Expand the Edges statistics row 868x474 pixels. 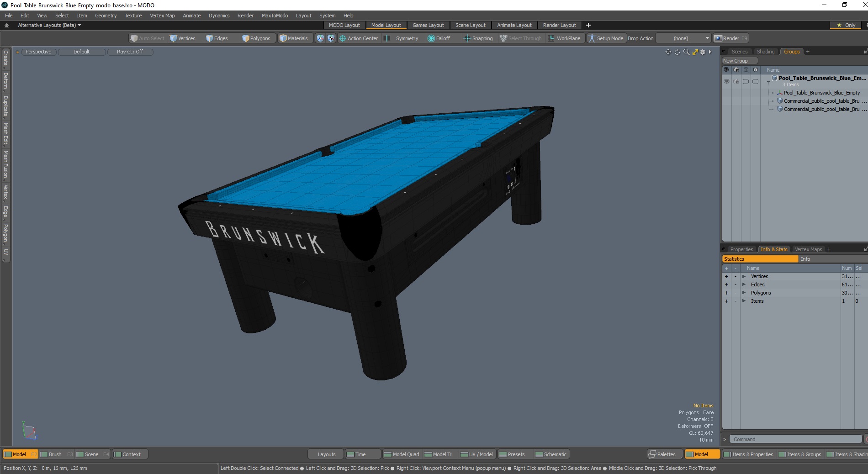point(744,284)
